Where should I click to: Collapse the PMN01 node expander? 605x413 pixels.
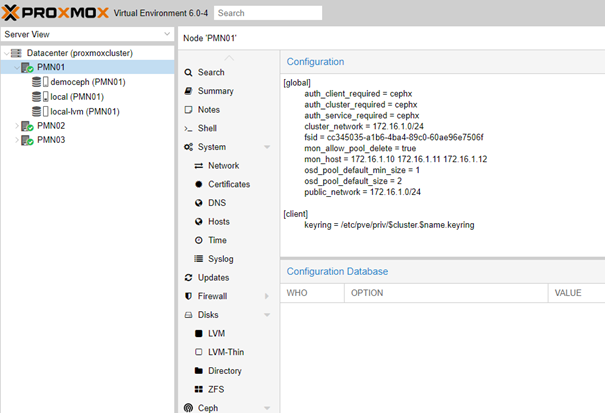click(x=17, y=68)
